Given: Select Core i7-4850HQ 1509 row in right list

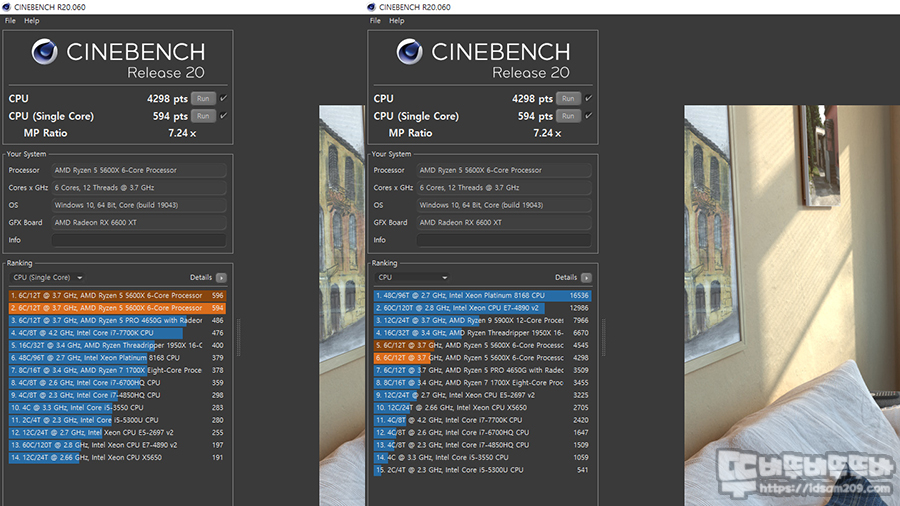Looking at the screenshot, I should coord(482,445).
